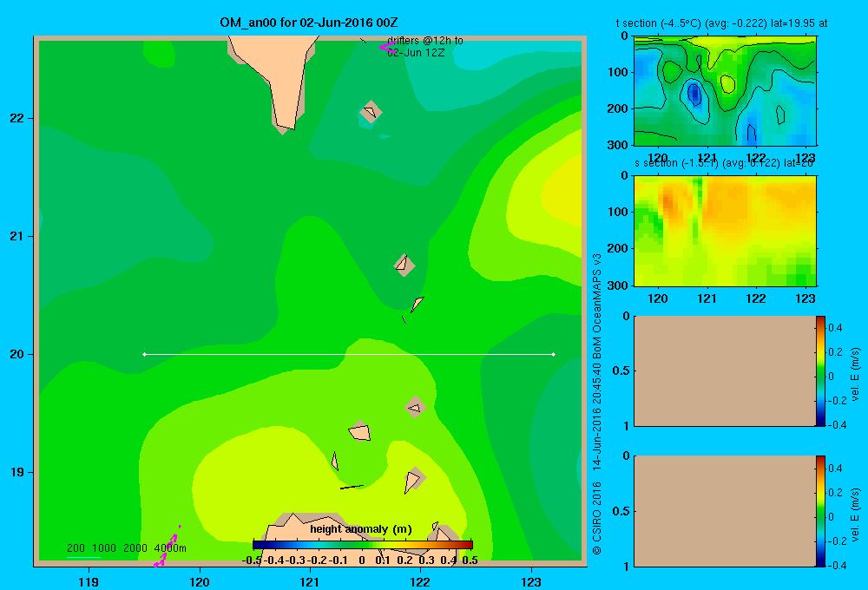
Task: Click the 100 depth label on t section
Action: (618, 72)
